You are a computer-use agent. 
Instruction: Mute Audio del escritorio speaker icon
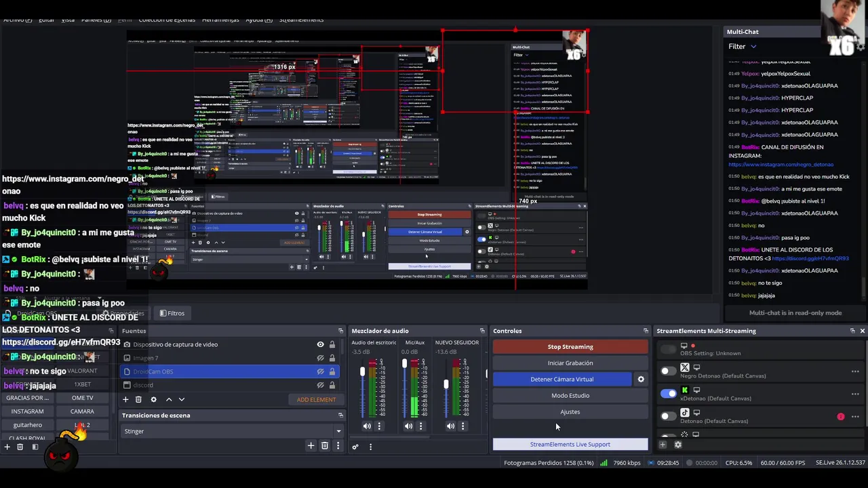[x=367, y=426]
